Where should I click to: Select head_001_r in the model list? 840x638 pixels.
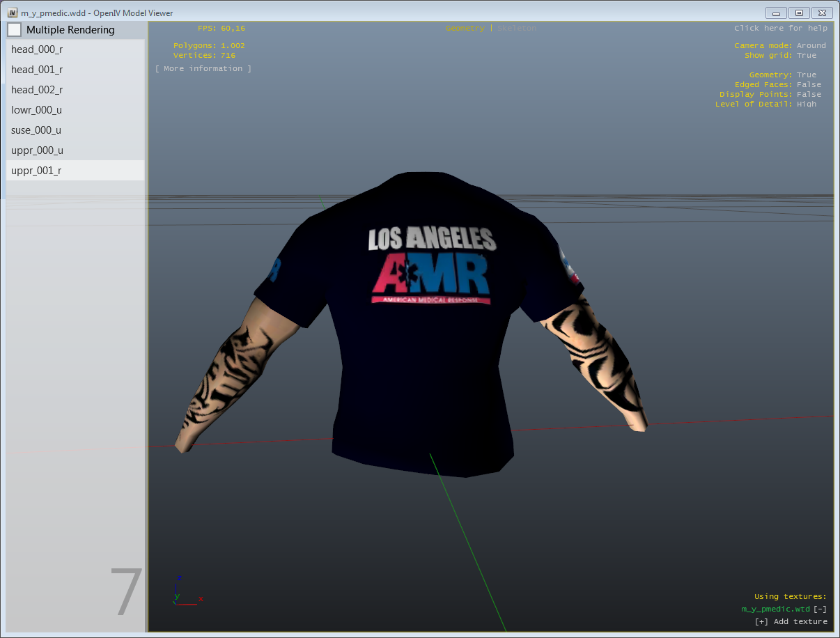[x=37, y=70]
